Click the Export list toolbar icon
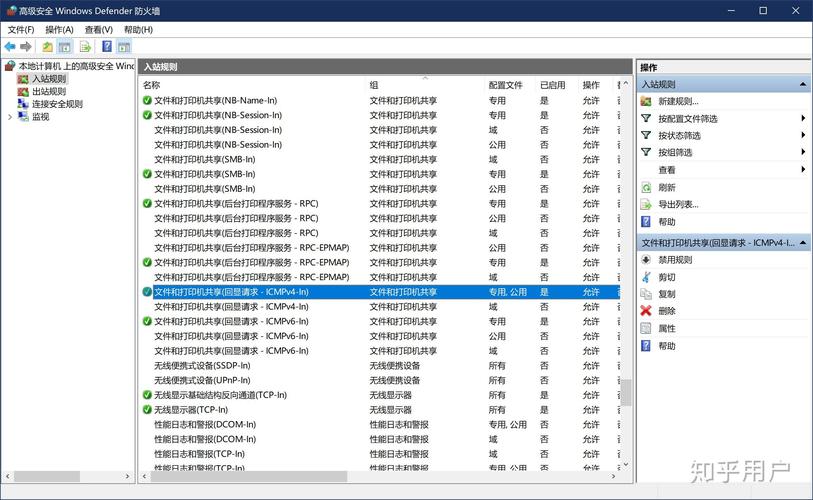The height and width of the screenshot is (500, 813). click(x=85, y=47)
